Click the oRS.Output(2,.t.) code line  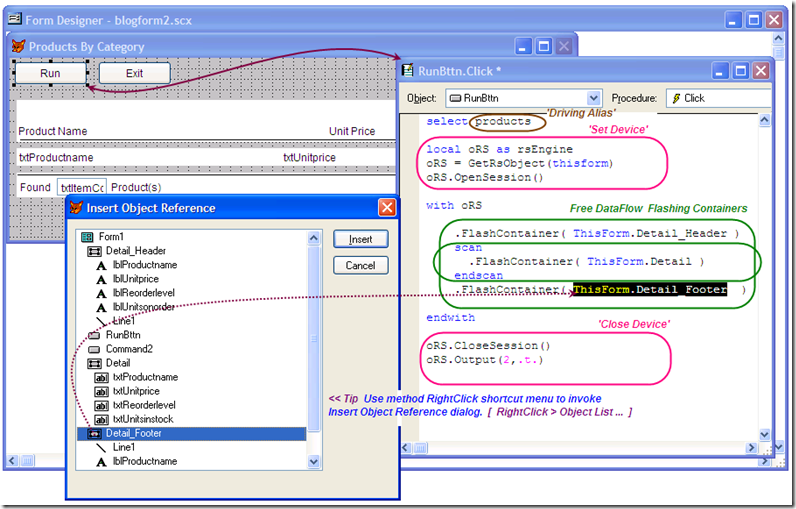(485, 360)
